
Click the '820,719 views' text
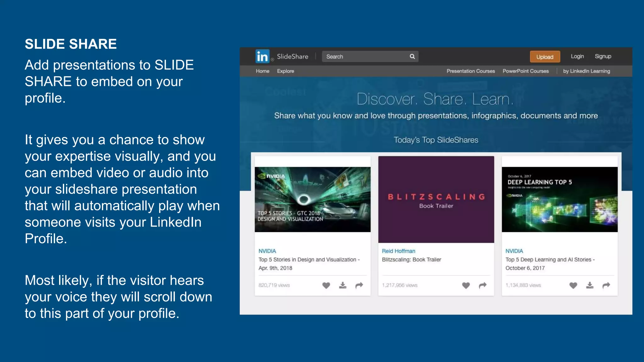click(x=274, y=285)
